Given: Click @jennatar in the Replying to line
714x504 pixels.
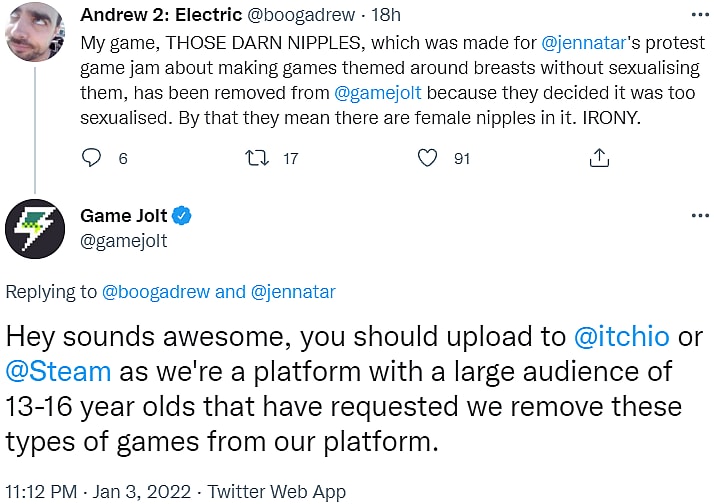Looking at the screenshot, I should coord(293,292).
